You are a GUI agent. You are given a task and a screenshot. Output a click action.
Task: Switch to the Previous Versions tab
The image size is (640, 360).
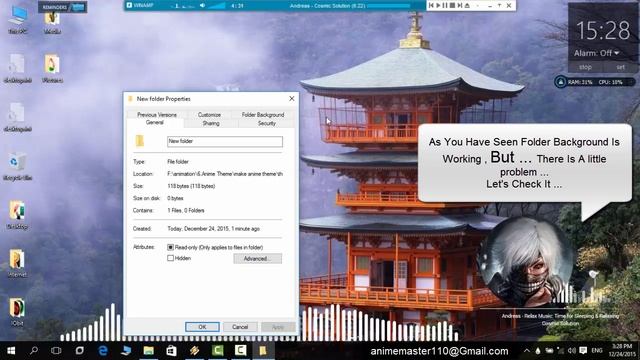pos(157,115)
